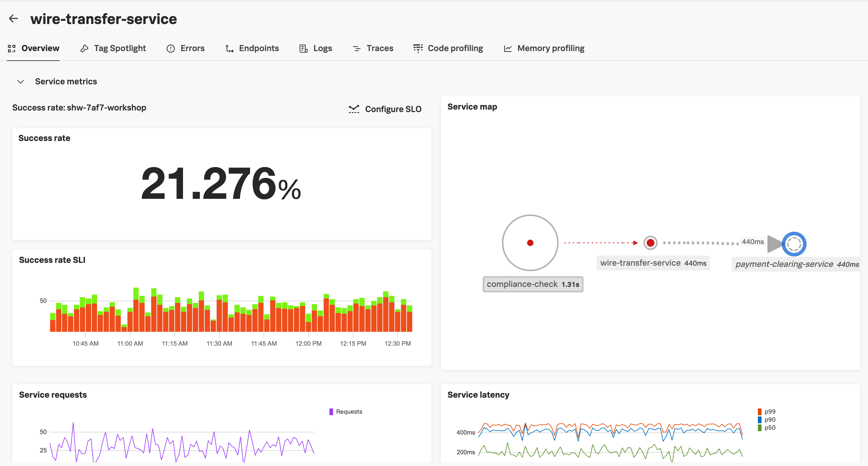Click the Configure SLO button

[x=393, y=109]
